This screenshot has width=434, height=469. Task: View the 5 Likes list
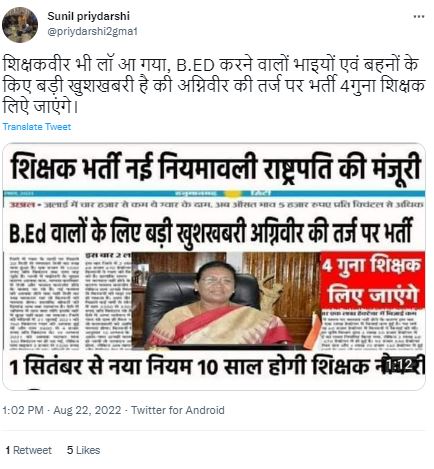pos(83,450)
